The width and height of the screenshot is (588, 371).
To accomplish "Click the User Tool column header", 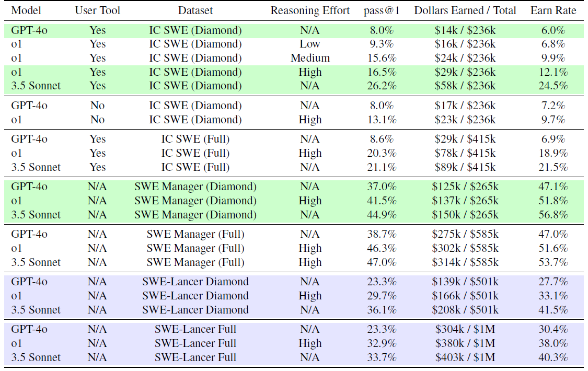I will 97,10.
